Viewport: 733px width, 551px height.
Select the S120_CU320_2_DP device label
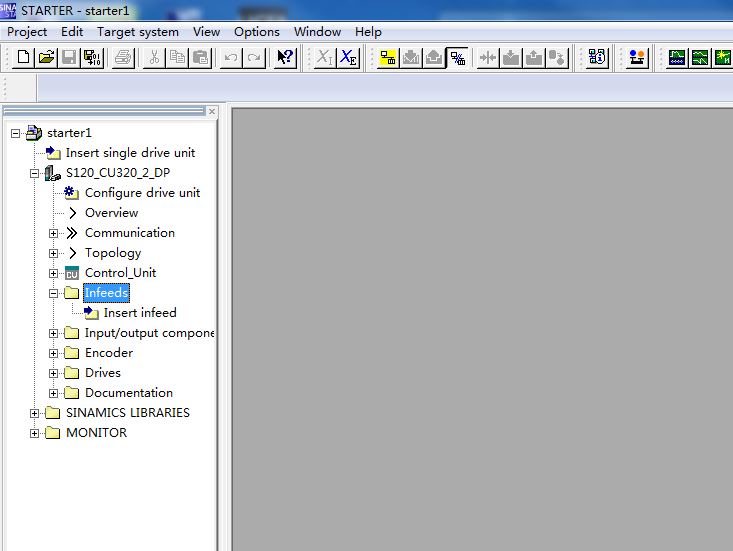118,173
